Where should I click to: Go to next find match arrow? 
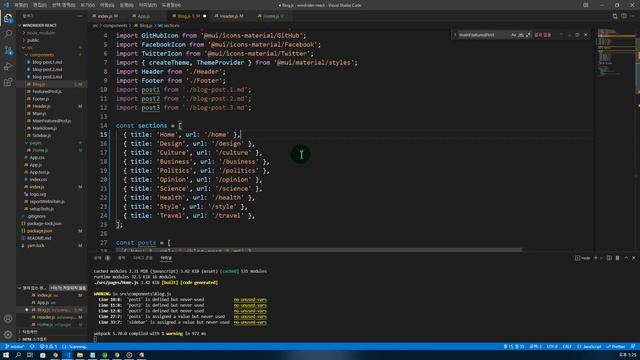pos(569,35)
